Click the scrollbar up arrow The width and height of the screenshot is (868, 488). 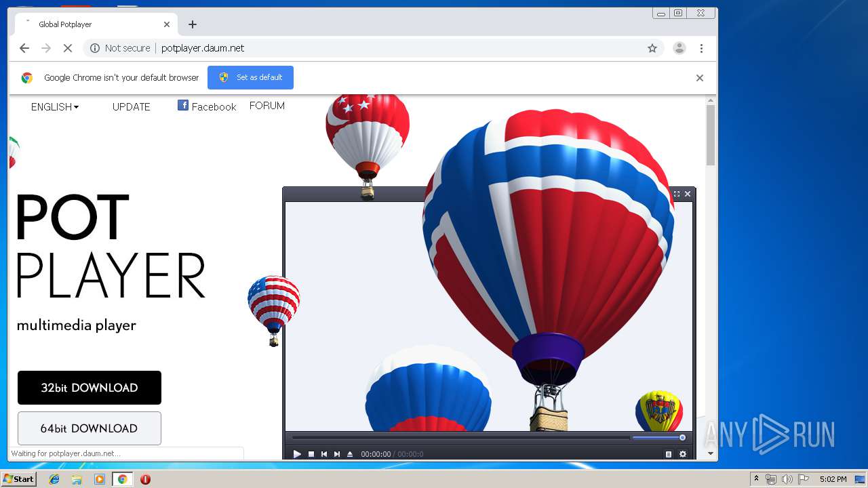[711, 101]
